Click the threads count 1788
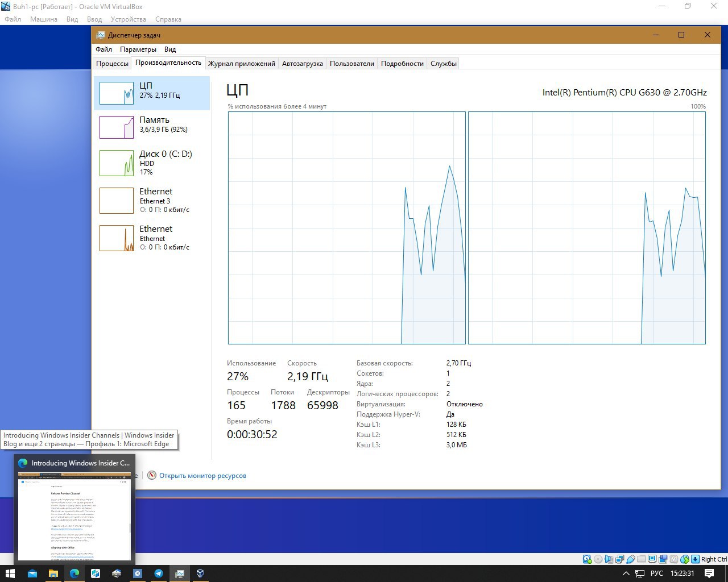This screenshot has width=728, height=582. click(283, 405)
